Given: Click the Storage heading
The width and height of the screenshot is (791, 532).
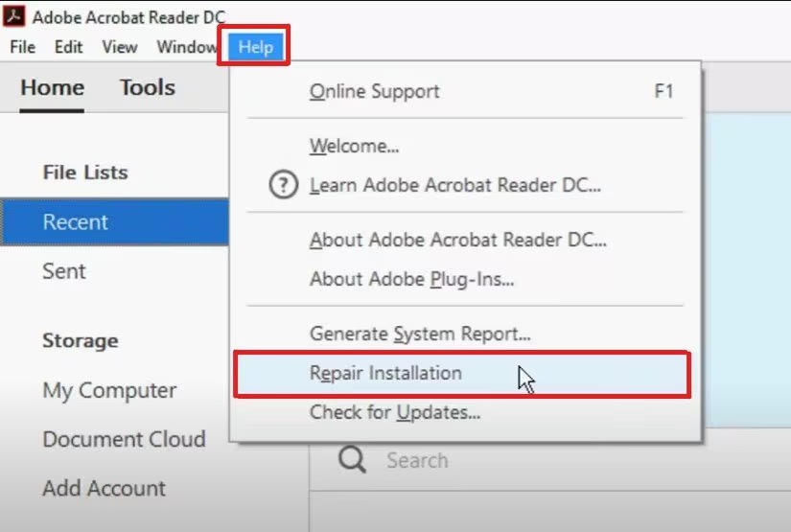Looking at the screenshot, I should pyautogui.click(x=81, y=341).
